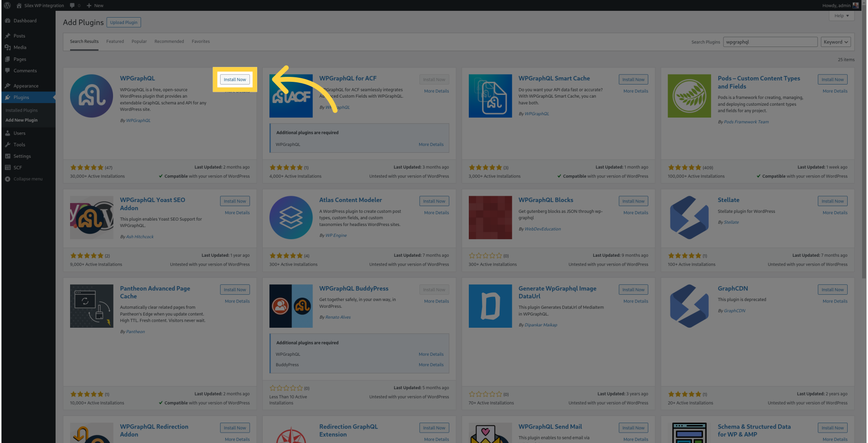Image resolution: width=868 pixels, height=443 pixels.
Task: Switch to the Popular tab
Action: click(139, 42)
